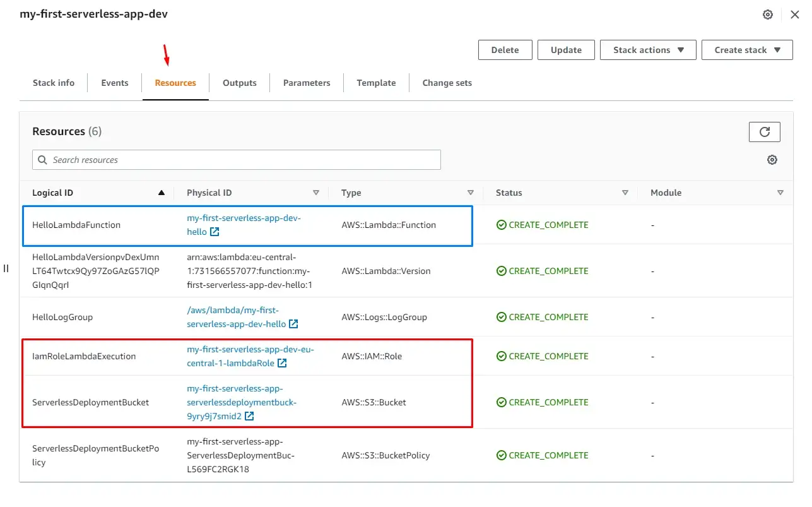The width and height of the screenshot is (812, 507).
Task: Click external link icon after 9yry9j7smid2
Action: pos(249,416)
